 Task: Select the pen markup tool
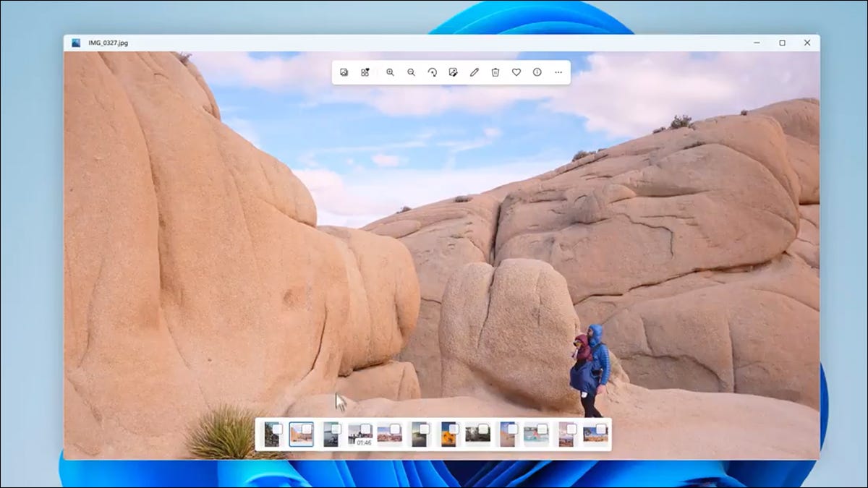coord(474,72)
